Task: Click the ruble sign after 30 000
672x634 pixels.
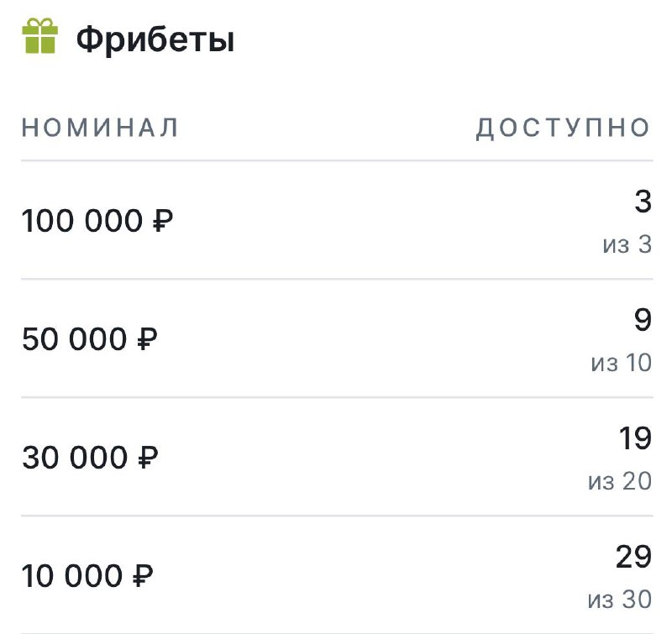Action: click(147, 458)
